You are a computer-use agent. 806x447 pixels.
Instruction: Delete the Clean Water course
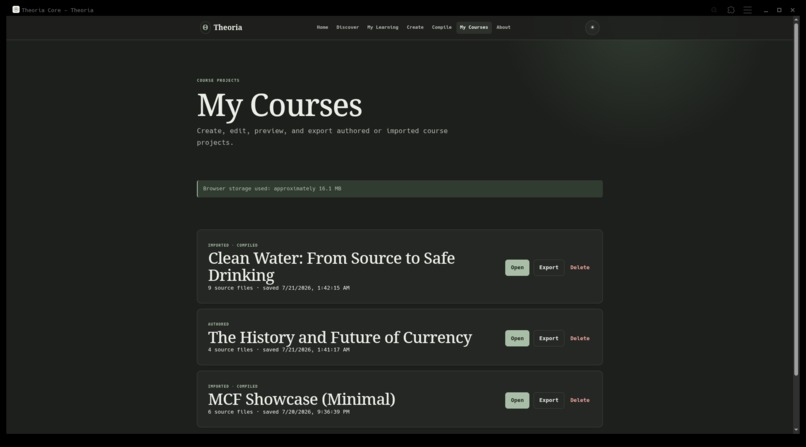pyautogui.click(x=579, y=268)
